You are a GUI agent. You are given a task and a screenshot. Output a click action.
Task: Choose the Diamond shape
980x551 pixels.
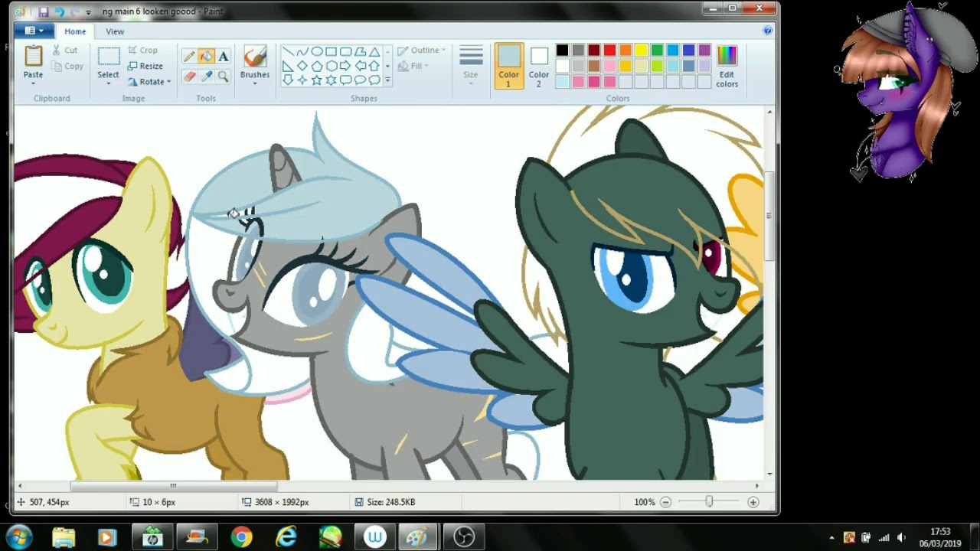[302, 66]
